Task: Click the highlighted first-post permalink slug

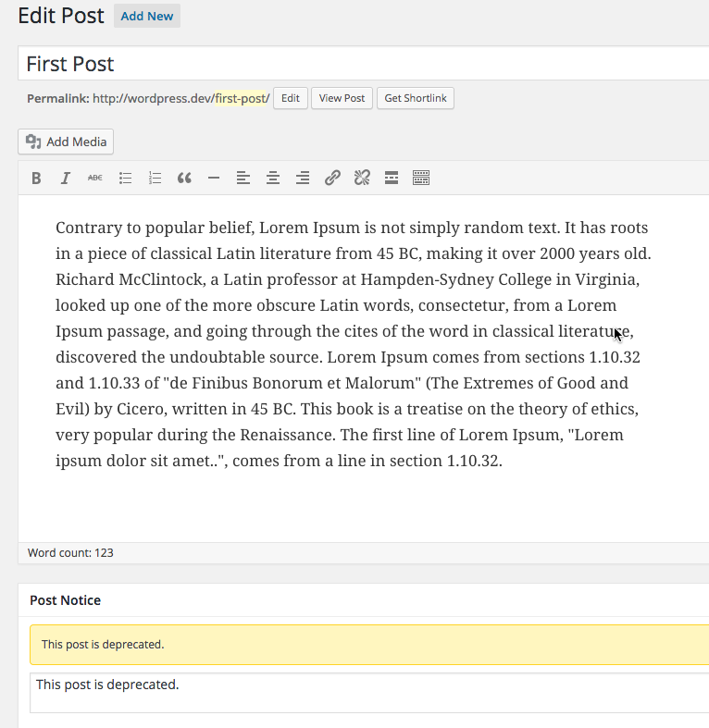Action: pyautogui.click(x=241, y=98)
